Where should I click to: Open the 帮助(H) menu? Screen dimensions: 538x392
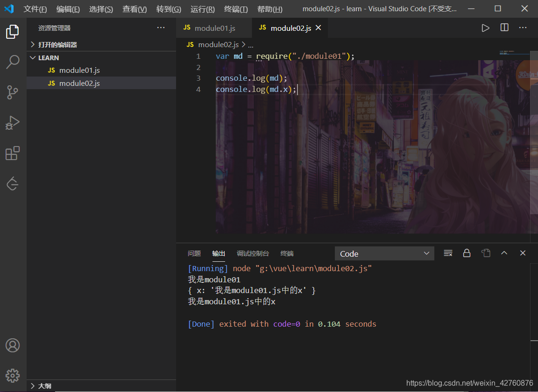click(269, 9)
